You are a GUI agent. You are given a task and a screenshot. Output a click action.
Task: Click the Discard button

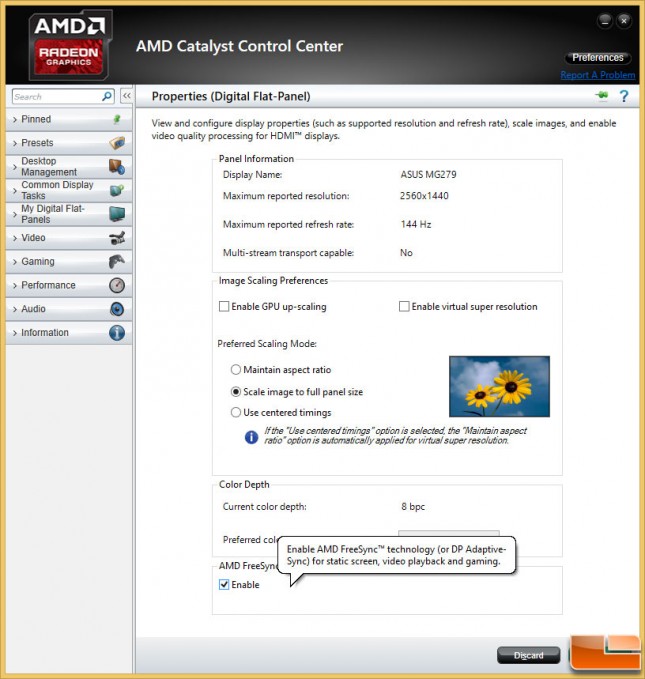pos(528,655)
